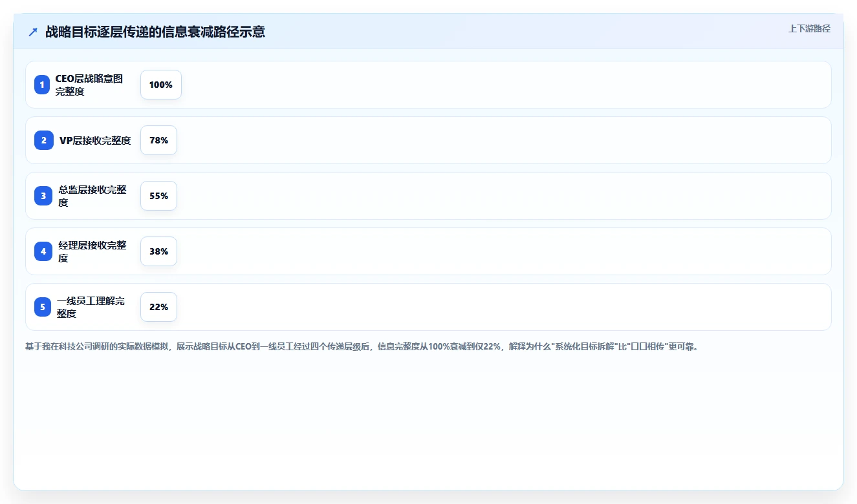Select the number 1 step badge
857x504 pixels.
42,85
